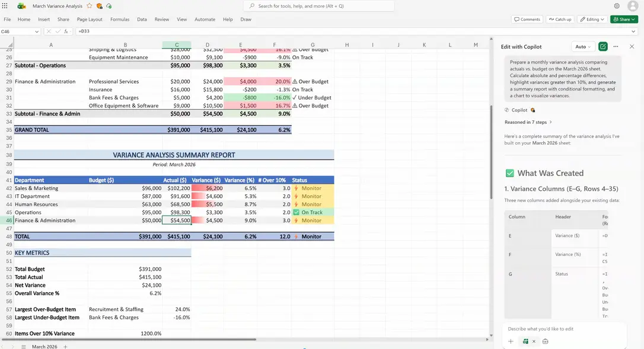Select the $54,500 cell in Finance & Administration row
The width and height of the screenshot is (644, 349).
pos(177,220)
